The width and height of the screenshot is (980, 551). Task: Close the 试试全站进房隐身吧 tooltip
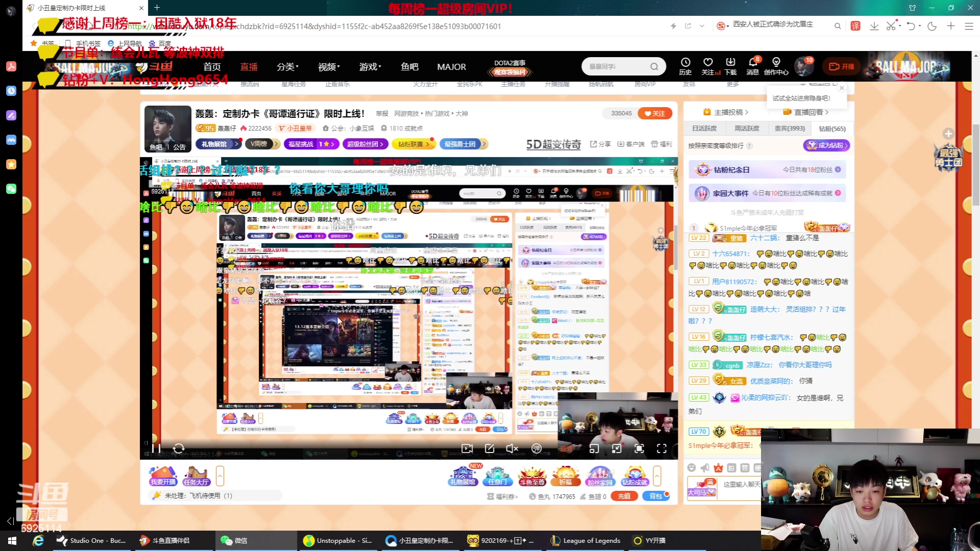842,88
